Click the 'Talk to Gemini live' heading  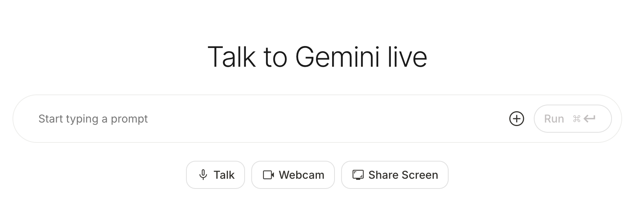pyautogui.click(x=317, y=57)
